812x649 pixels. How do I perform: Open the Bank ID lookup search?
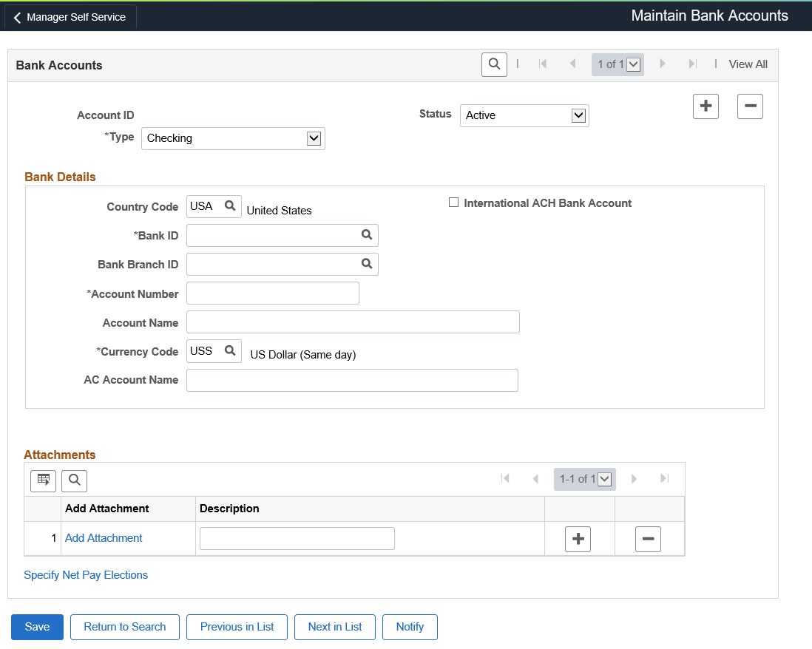(x=367, y=235)
